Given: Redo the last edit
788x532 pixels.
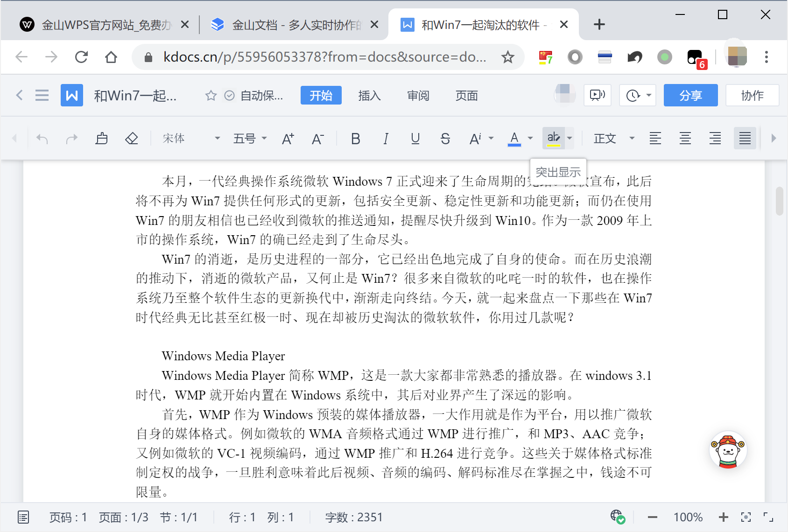Looking at the screenshot, I should click(x=72, y=139).
